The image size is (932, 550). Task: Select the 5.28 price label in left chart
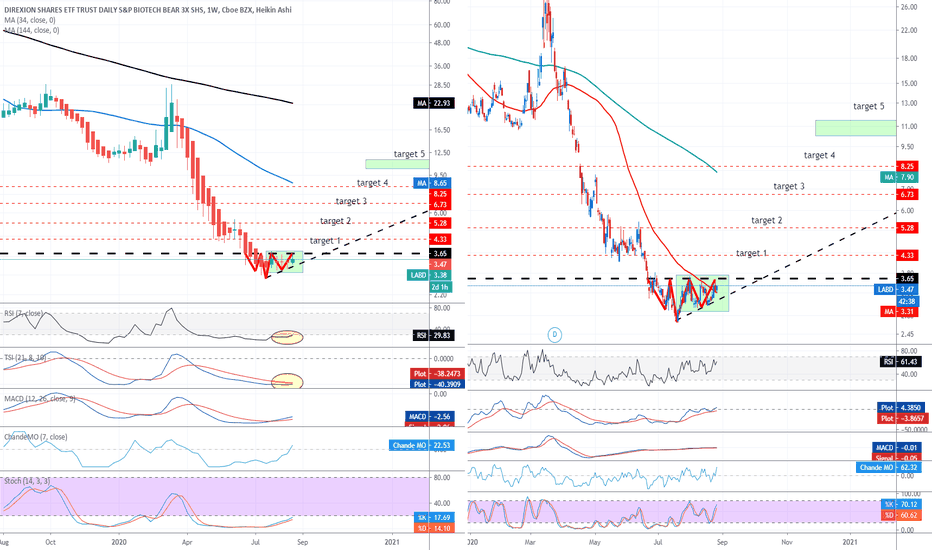click(x=440, y=224)
